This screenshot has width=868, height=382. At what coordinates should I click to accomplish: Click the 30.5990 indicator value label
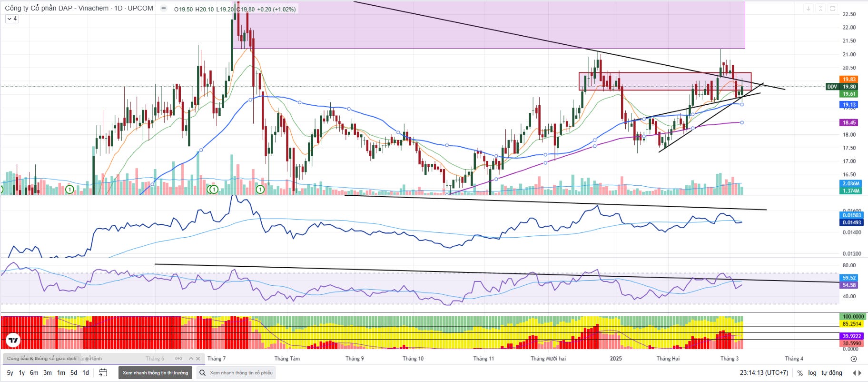852,343
